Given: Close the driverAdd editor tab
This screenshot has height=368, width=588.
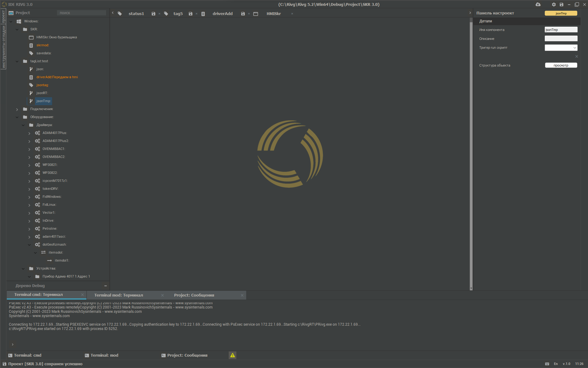Looking at the screenshot, I should (x=249, y=14).
